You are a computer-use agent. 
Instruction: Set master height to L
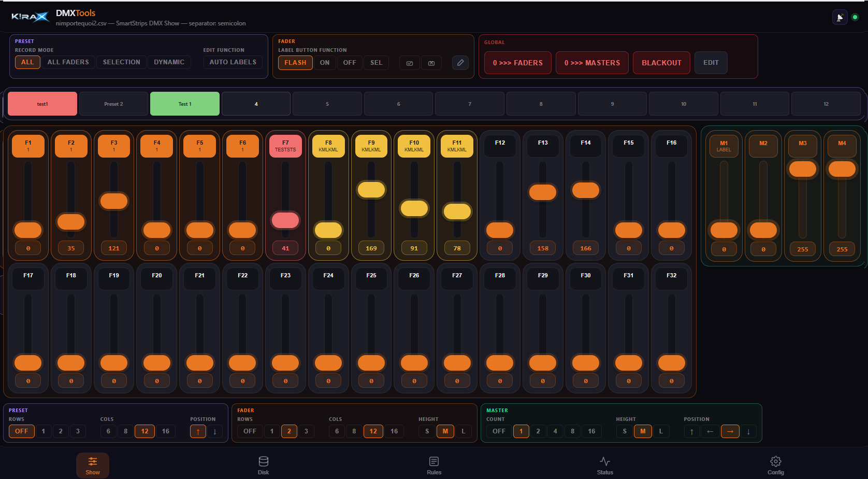(661, 431)
